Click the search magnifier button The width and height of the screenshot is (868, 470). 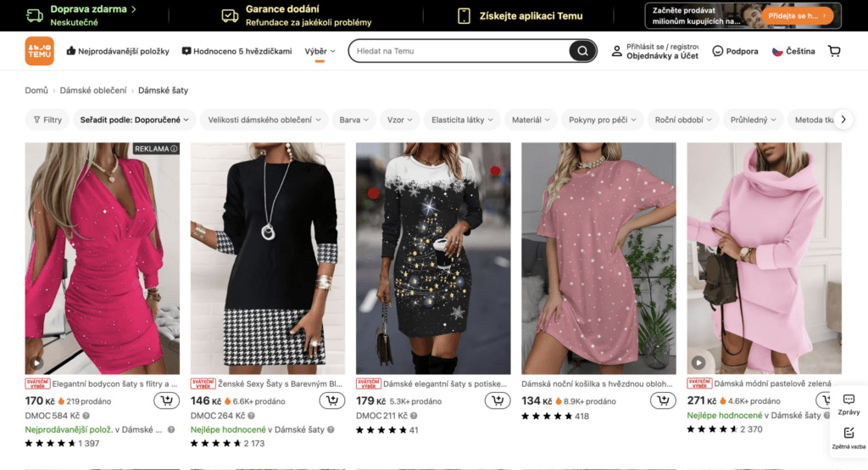coord(581,51)
